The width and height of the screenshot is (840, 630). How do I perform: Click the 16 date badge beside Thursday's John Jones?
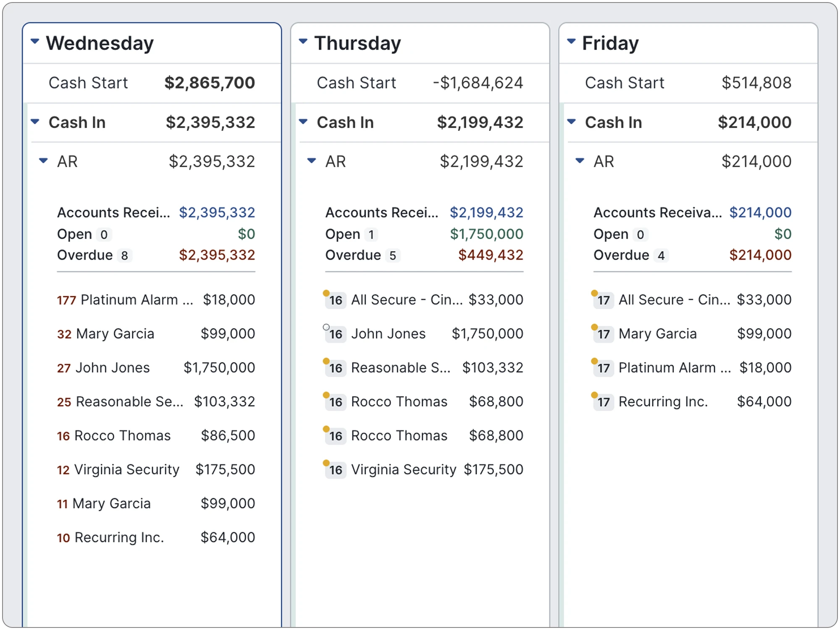coord(336,334)
